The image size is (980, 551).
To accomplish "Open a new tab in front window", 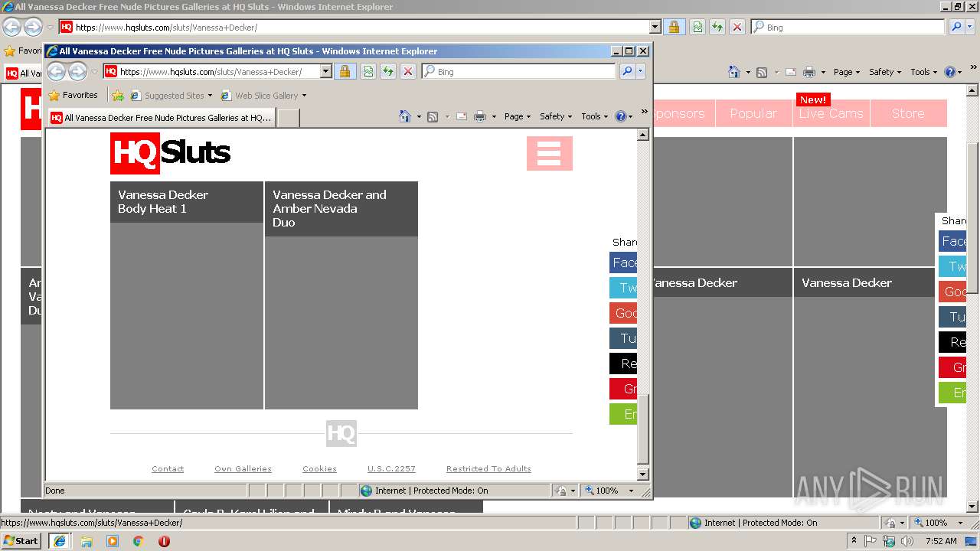I will click(x=288, y=118).
